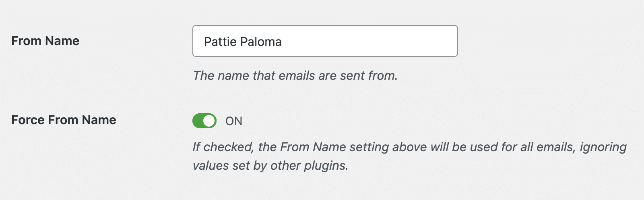Click the "From Name" field label
The image size is (644, 200).
click(x=45, y=41)
